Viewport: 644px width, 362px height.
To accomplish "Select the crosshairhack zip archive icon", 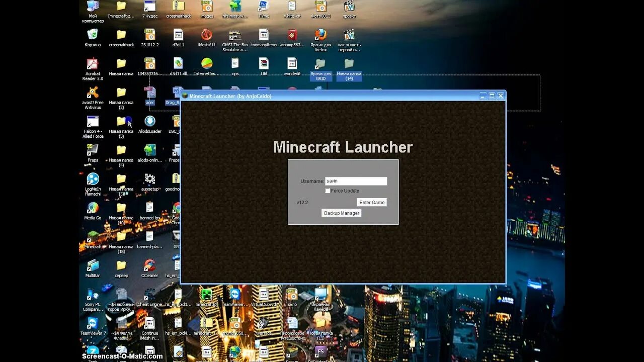I will tap(178, 7).
